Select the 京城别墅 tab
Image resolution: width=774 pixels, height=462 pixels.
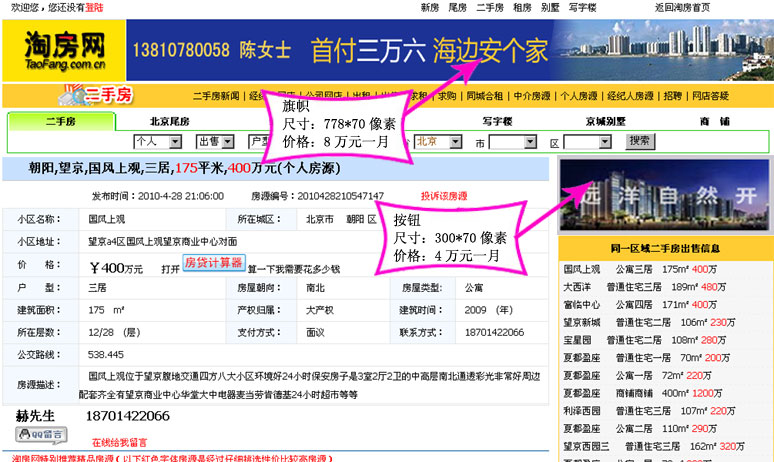point(606,121)
